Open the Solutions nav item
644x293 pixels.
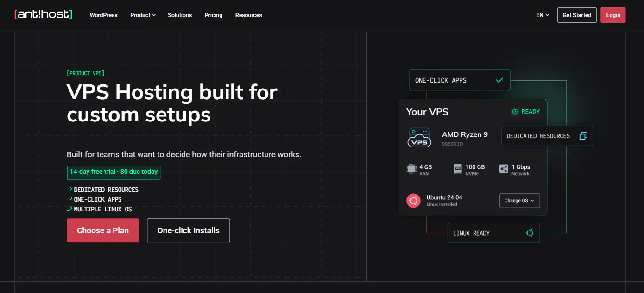point(180,15)
